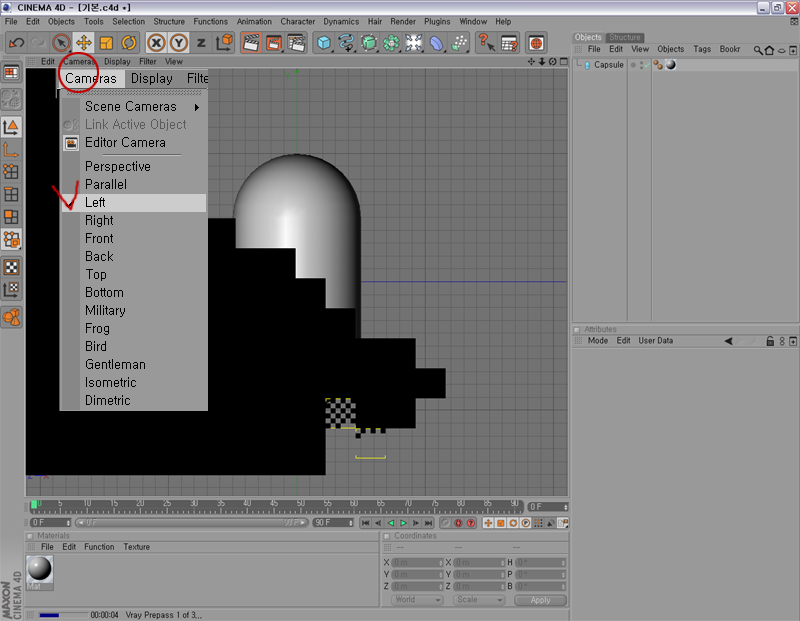This screenshot has height=621, width=800.
Task: Open the Scale mode dropdown
Action: [x=479, y=600]
